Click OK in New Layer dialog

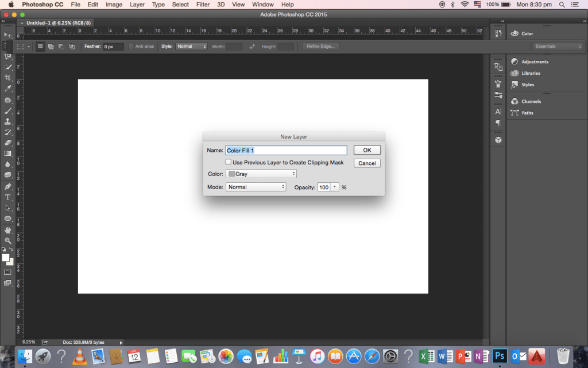pos(367,150)
